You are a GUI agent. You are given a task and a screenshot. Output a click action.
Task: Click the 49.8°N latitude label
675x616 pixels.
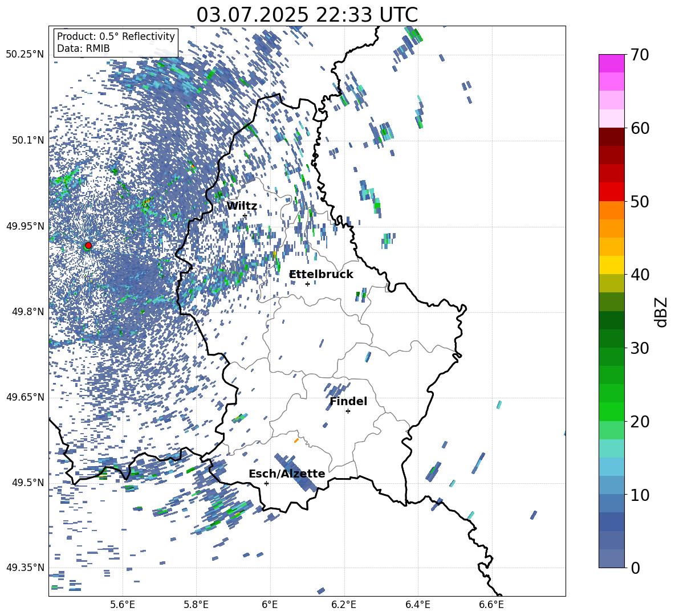28,312
